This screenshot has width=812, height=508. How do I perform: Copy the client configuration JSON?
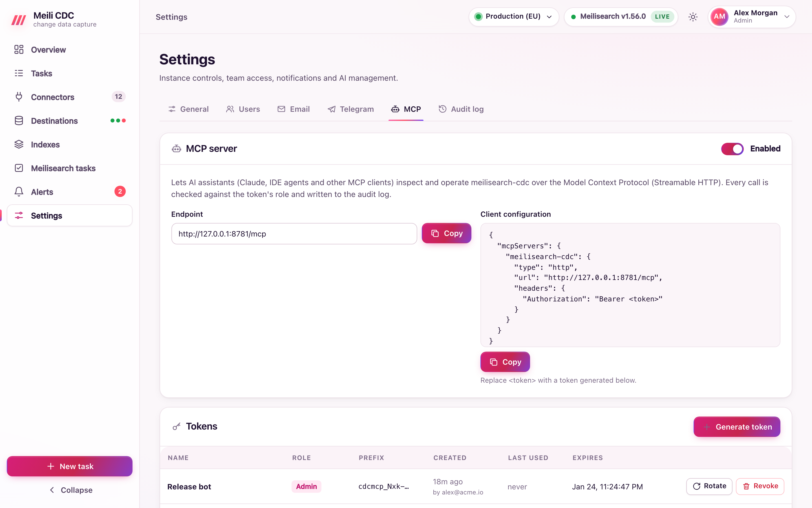[505, 362]
